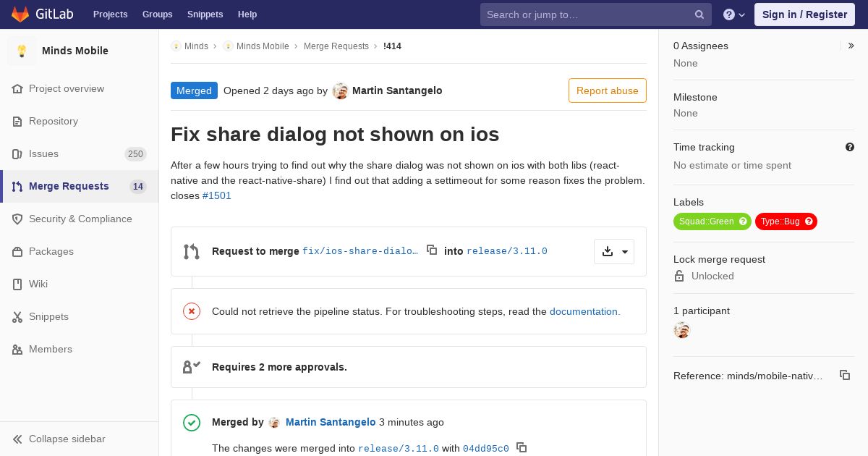Image resolution: width=868 pixels, height=456 pixels.
Task: Click the Minds breadcrumb link
Action: 196,46
